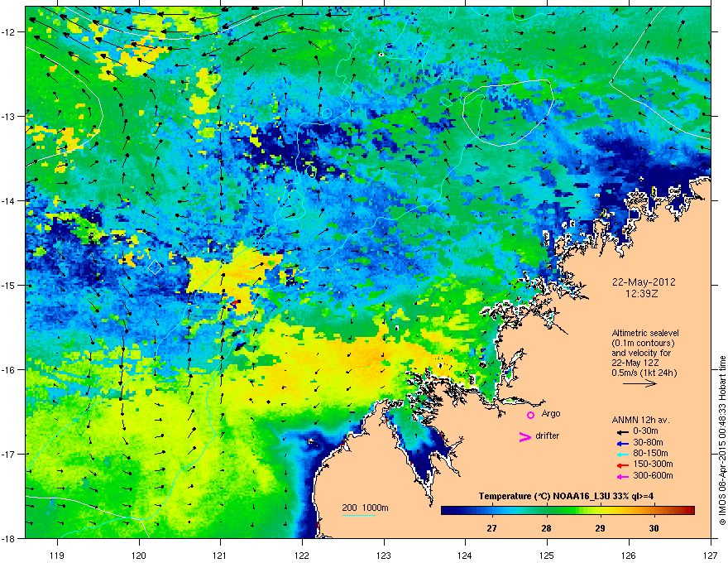Image resolution: width=728 pixels, height=563 pixels.
Task: Click the IMOS copyright timestamp text
Action: coord(722,440)
